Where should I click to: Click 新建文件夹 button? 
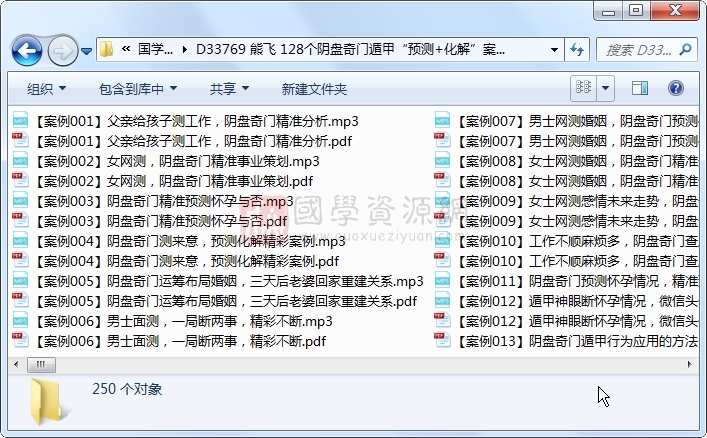pyautogui.click(x=314, y=89)
